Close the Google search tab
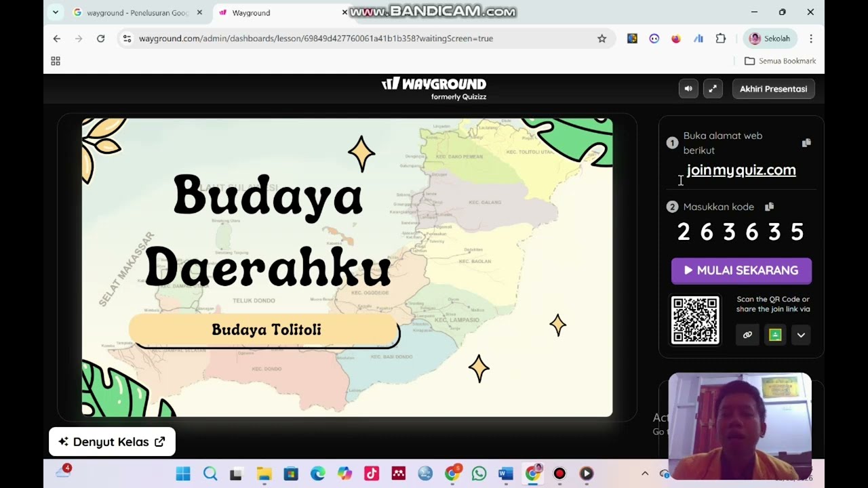This screenshot has width=868, height=488. click(199, 12)
